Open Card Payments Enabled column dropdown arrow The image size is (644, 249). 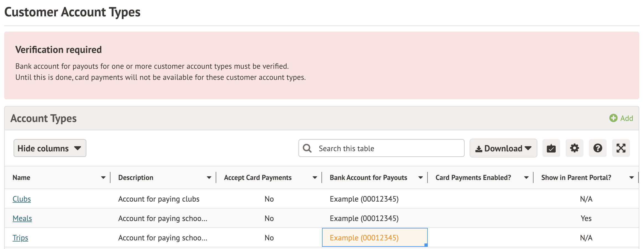pos(526,178)
